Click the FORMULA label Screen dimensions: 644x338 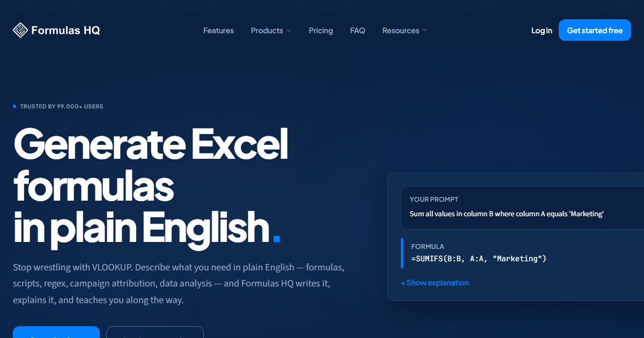427,247
